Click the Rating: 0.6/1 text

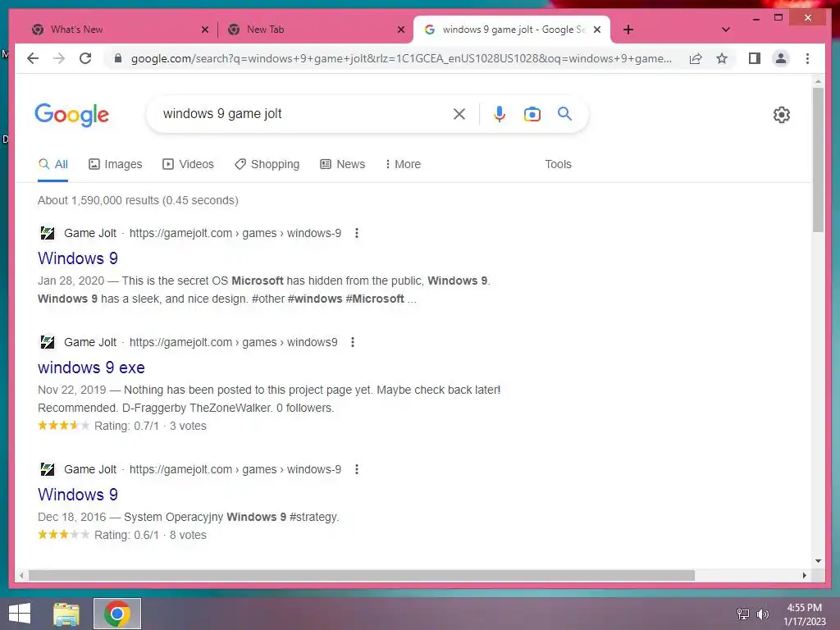[x=126, y=535]
